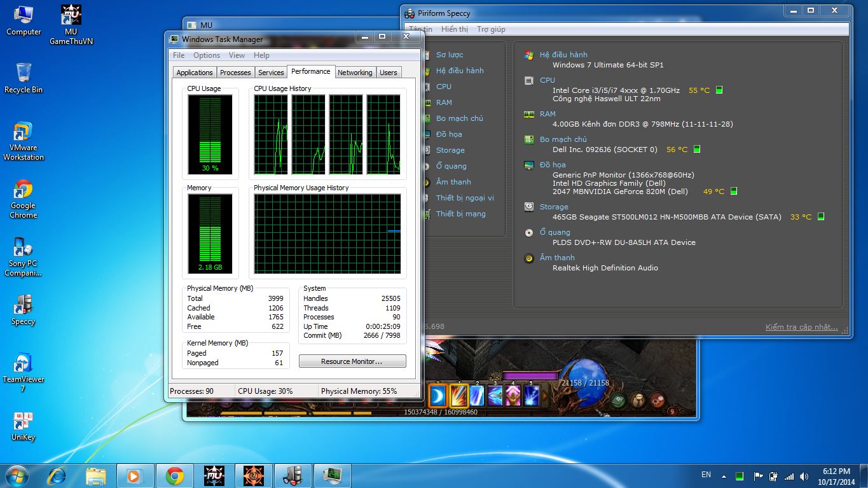Open the View menu in Task Manager
Screen dimensions: 868x488
(x=237, y=55)
